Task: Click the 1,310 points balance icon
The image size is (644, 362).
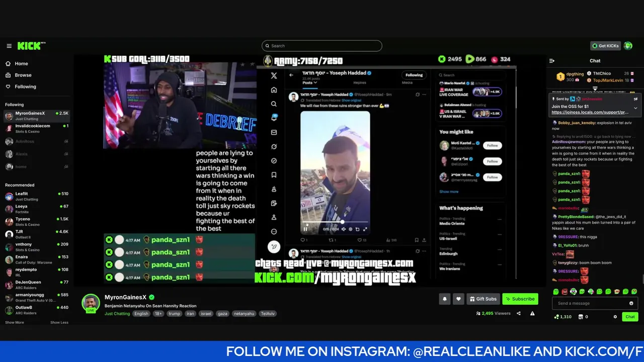Action: point(556,317)
